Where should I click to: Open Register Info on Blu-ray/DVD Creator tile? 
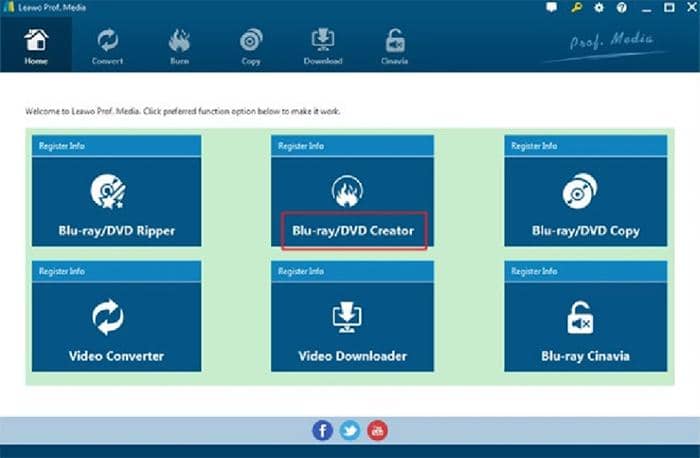301,146
